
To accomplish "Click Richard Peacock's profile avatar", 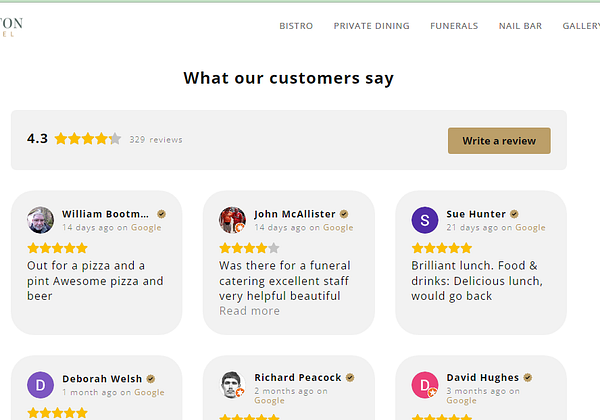I will click(232, 385).
